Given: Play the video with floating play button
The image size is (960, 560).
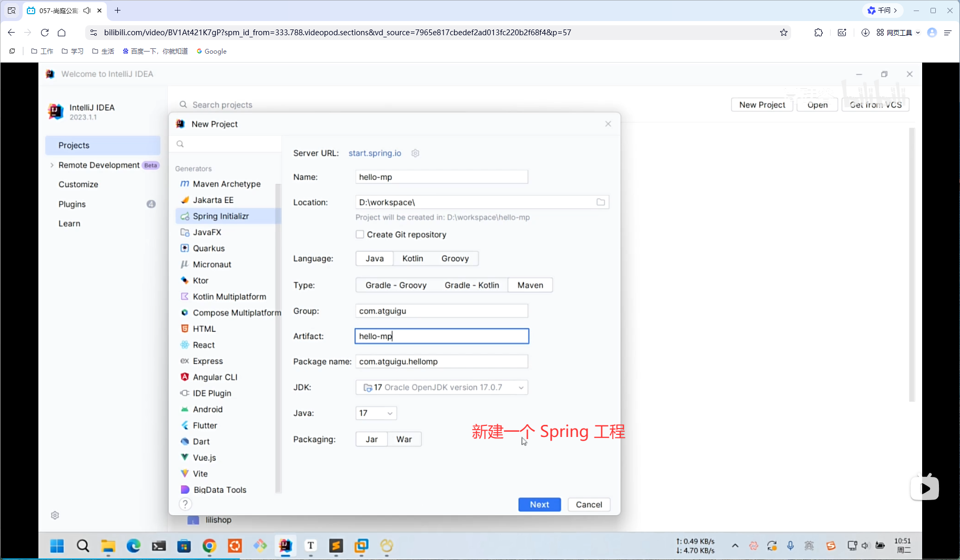Looking at the screenshot, I should (x=925, y=488).
